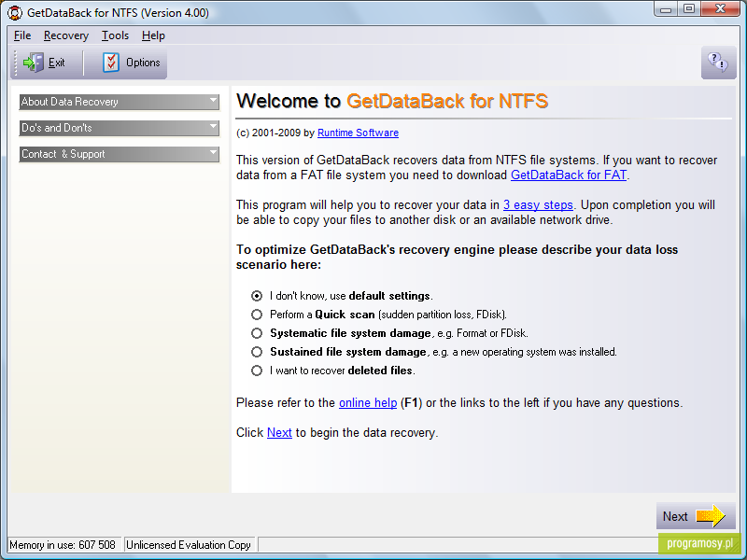
Task: Open the online help link
Action: [x=368, y=403]
